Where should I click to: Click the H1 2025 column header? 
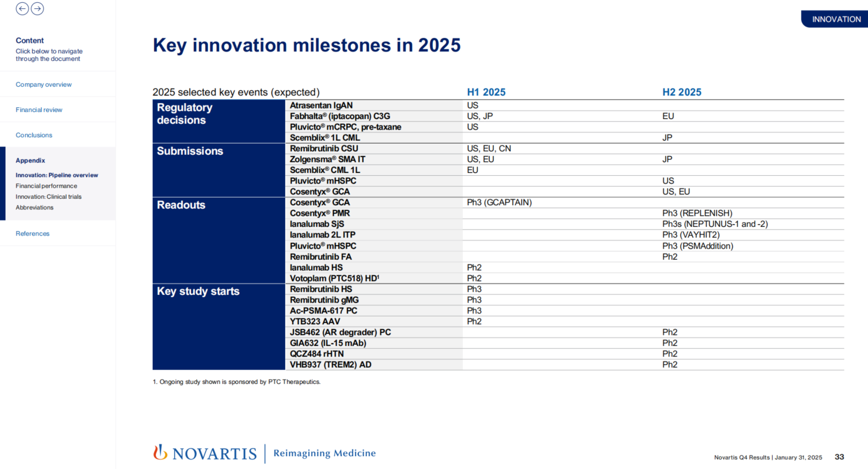[486, 92]
